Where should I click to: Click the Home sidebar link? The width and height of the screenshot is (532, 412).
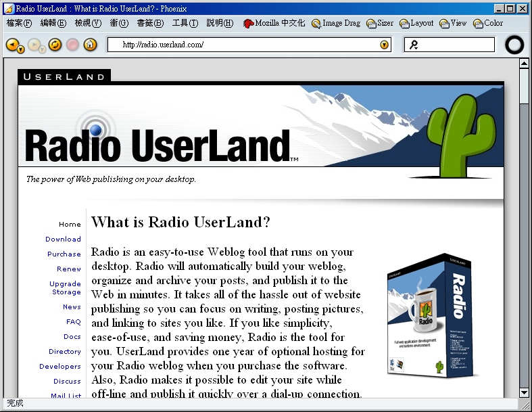(x=70, y=224)
